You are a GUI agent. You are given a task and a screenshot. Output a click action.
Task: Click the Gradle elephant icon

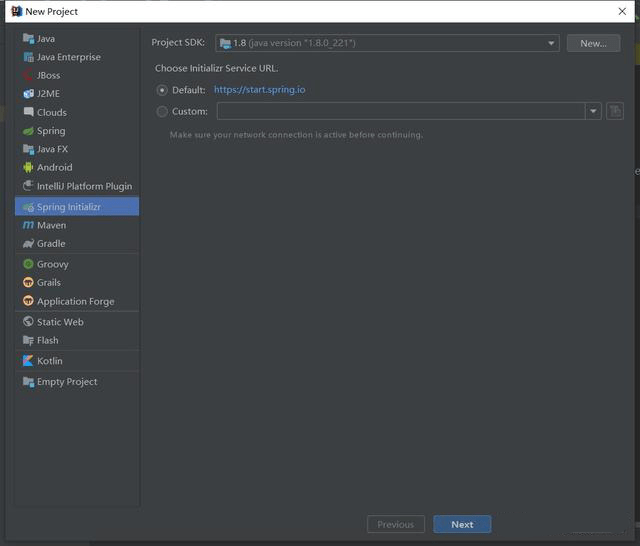click(x=28, y=243)
